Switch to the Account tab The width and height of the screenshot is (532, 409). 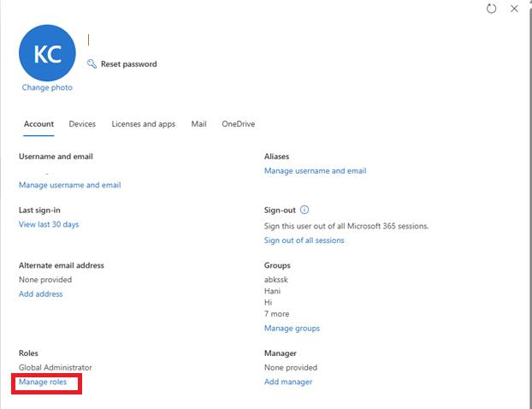tap(38, 124)
